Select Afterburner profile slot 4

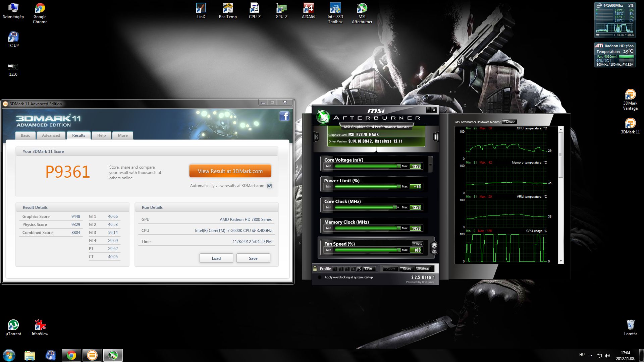[x=353, y=269]
